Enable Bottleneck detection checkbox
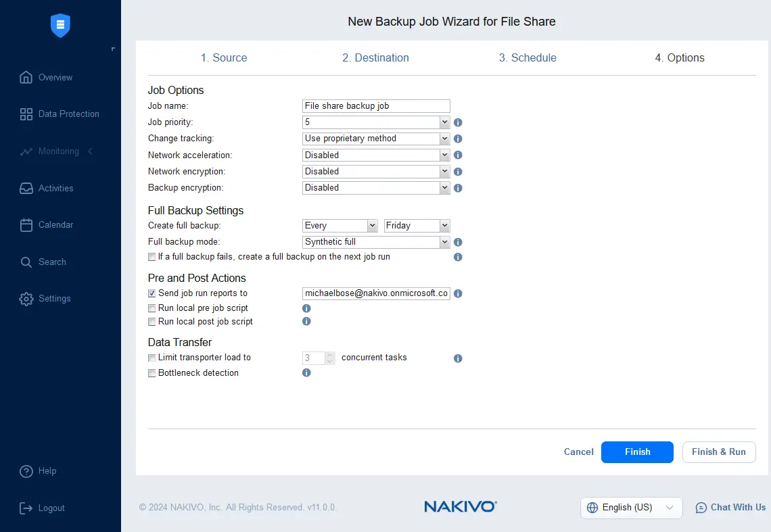Image resolution: width=771 pixels, height=532 pixels. 152,373
